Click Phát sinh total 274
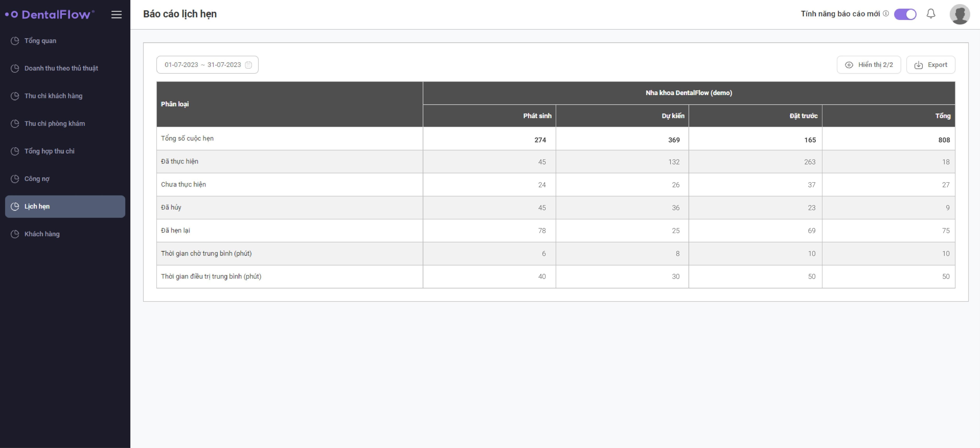This screenshot has height=448, width=980. [540, 140]
